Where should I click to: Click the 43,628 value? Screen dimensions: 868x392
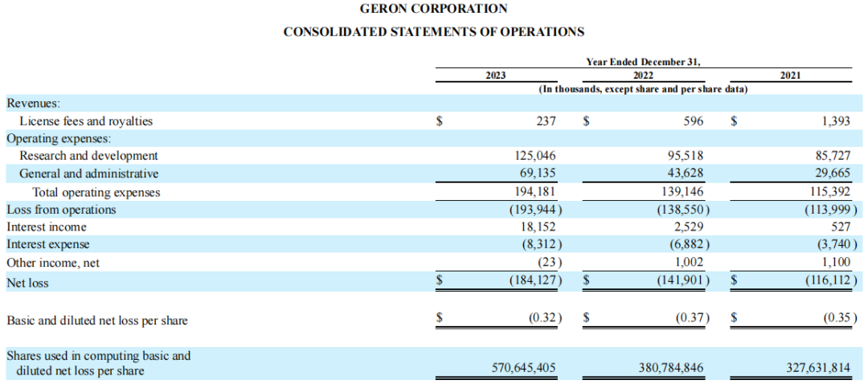point(686,174)
